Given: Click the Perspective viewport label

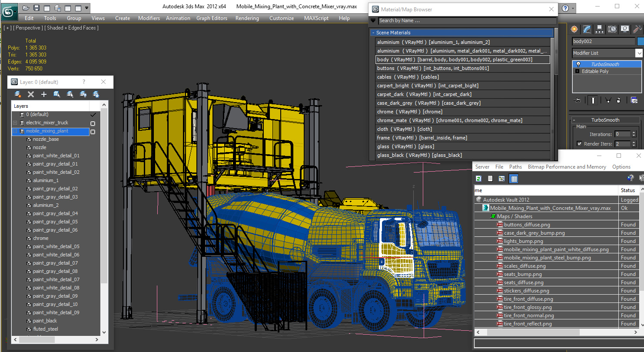Looking at the screenshot, I should [28, 28].
